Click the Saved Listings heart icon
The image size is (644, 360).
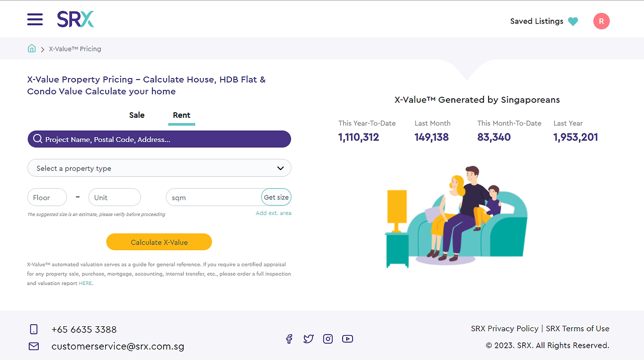tap(573, 21)
